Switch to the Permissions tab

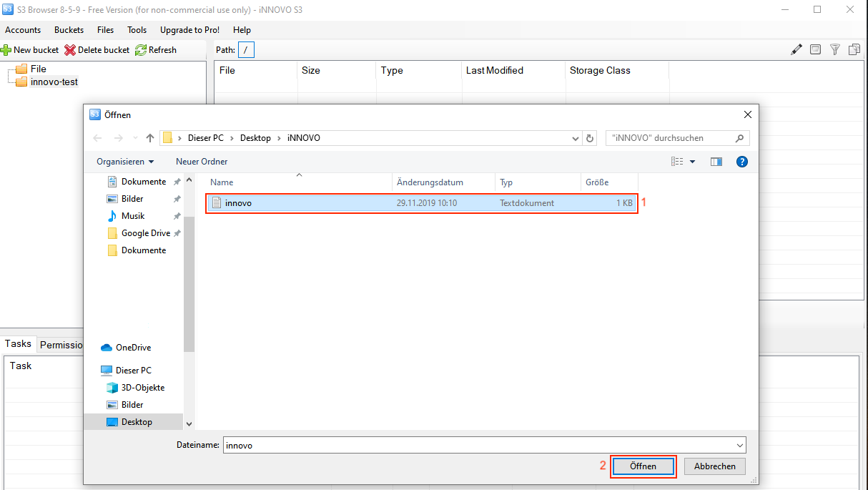coord(61,345)
